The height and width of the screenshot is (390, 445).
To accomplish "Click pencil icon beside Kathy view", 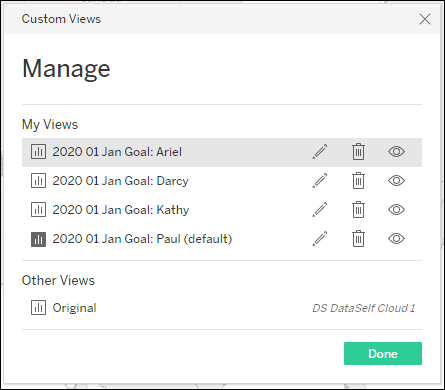I will click(x=320, y=210).
